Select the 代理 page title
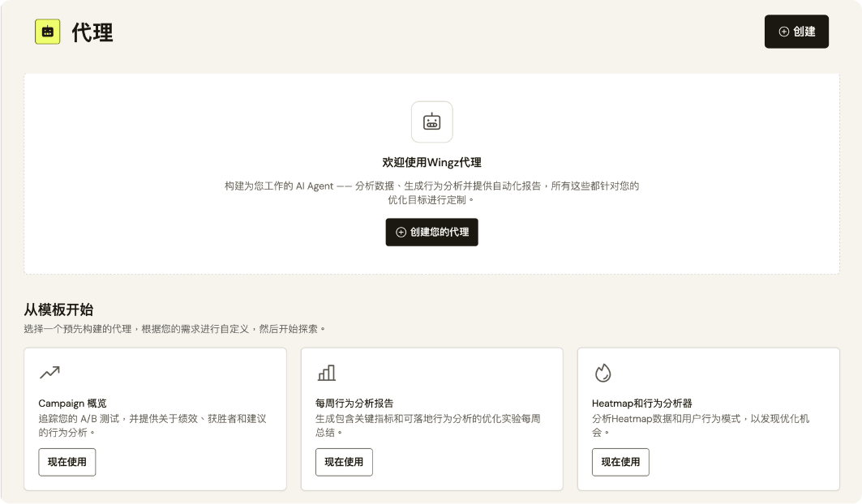Screen dimensions: 862x504 point(92,32)
